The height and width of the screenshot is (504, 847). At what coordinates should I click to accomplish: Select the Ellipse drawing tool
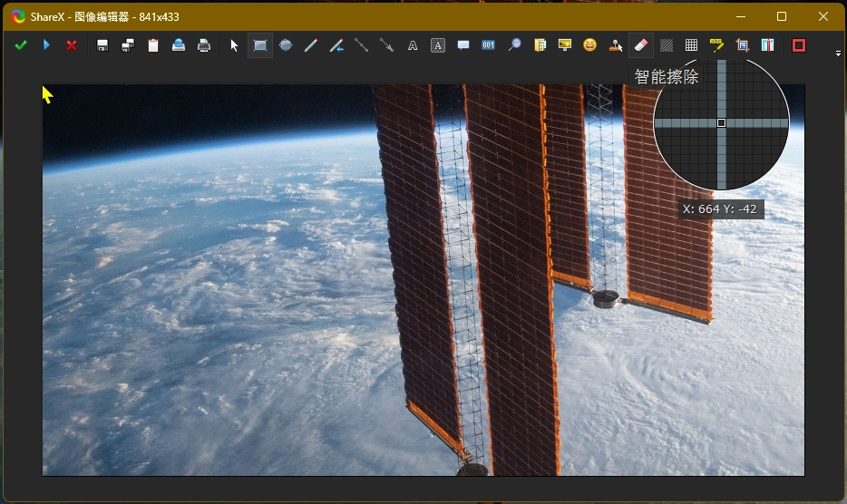286,45
